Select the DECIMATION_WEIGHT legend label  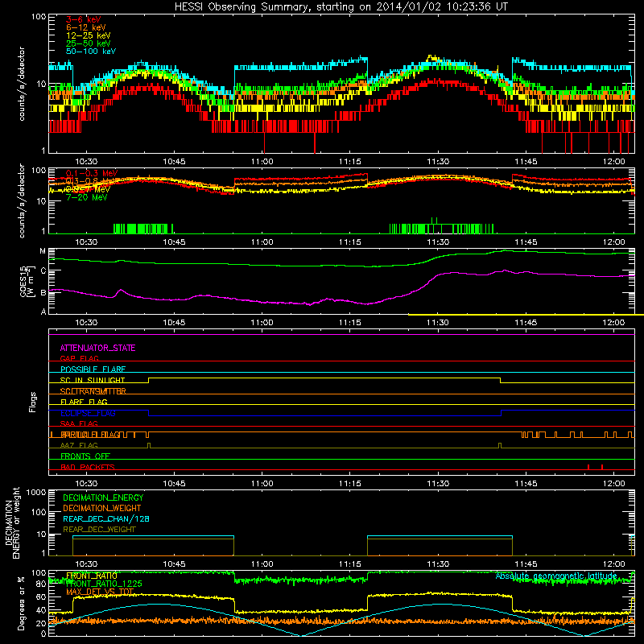tap(102, 508)
